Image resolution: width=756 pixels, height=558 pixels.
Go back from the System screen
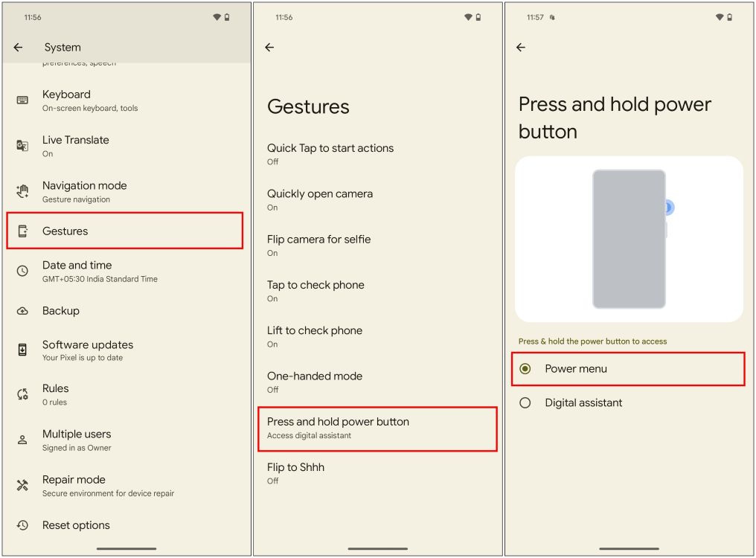[x=18, y=48]
